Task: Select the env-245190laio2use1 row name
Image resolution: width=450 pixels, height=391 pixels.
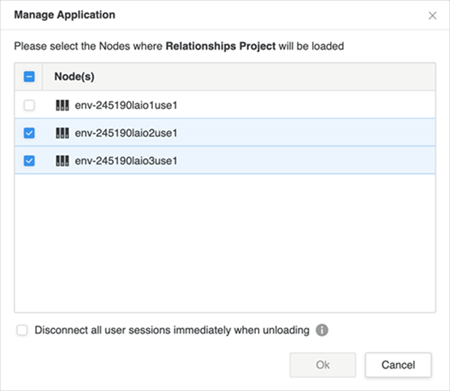Action: pos(126,133)
